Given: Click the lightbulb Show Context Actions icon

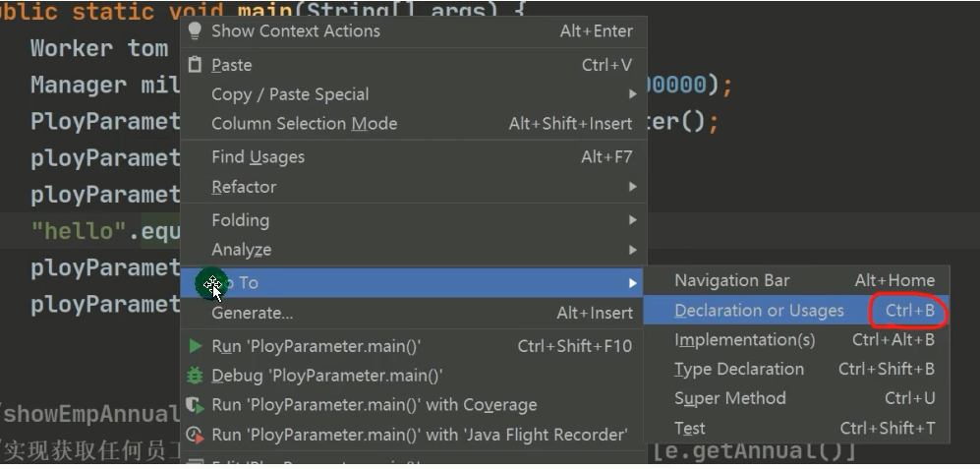Looking at the screenshot, I should pos(195,30).
